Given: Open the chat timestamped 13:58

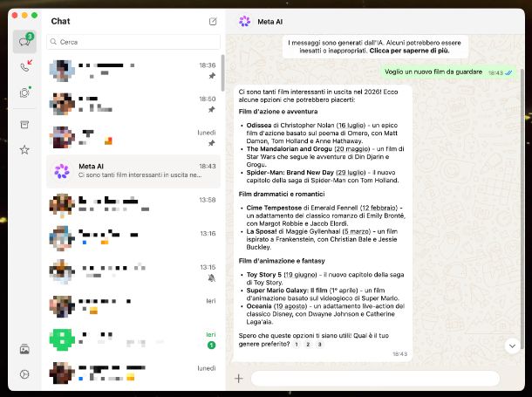Looking at the screenshot, I should [x=133, y=205].
